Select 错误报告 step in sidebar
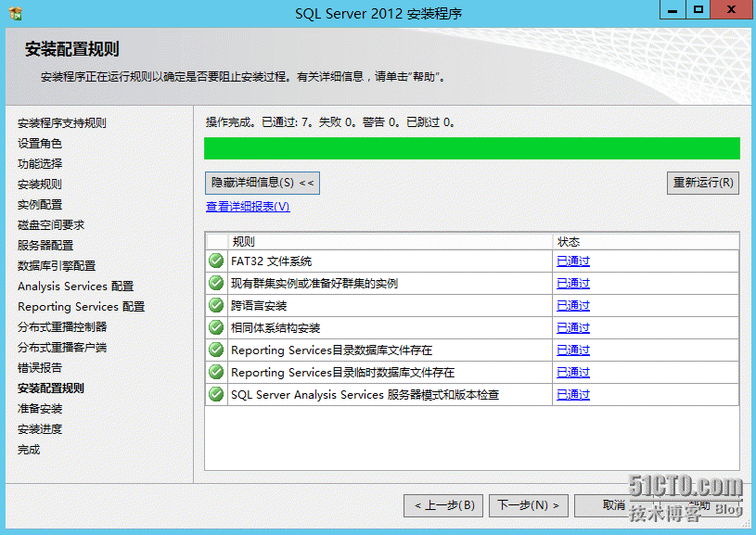756x535 pixels. (x=40, y=368)
